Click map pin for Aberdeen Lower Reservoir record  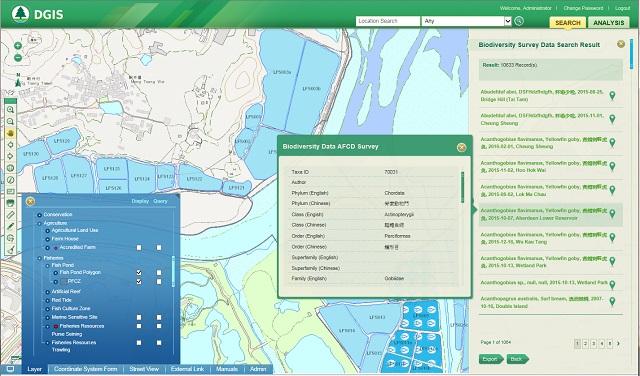(612, 214)
